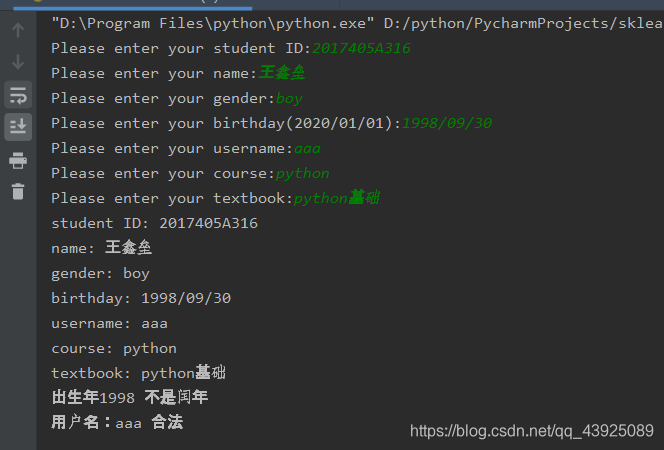Click the up arrow stack trace icon
Viewport: 664px width, 450px height.
pyautogui.click(x=18, y=30)
